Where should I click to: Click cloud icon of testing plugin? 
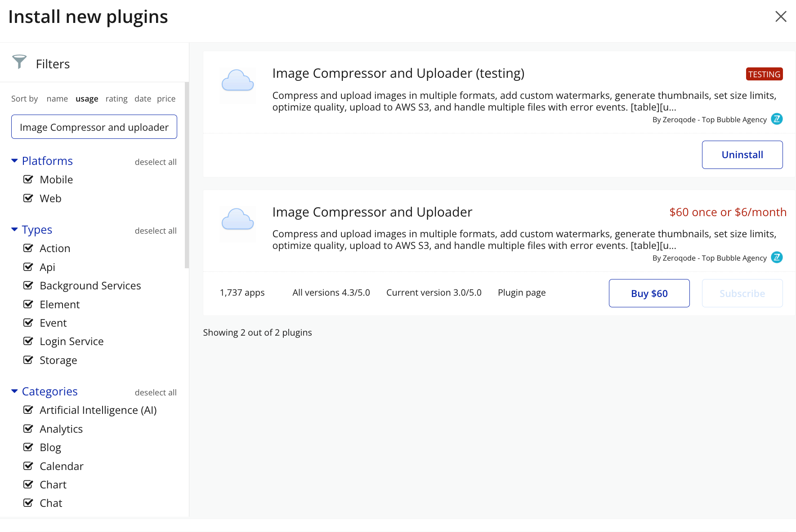[237, 81]
